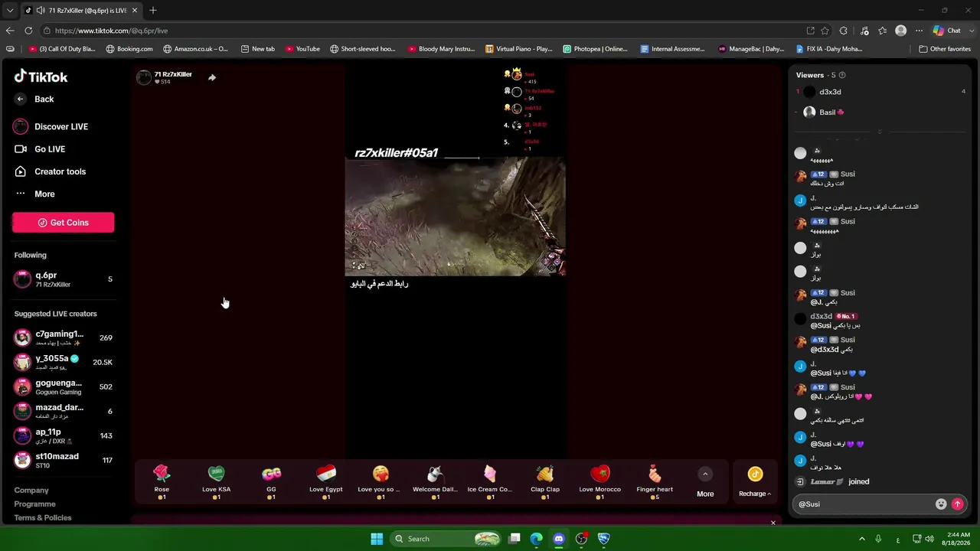Go back with the browser back arrow
Image resolution: width=980 pixels, height=551 pixels.
[x=10, y=31]
